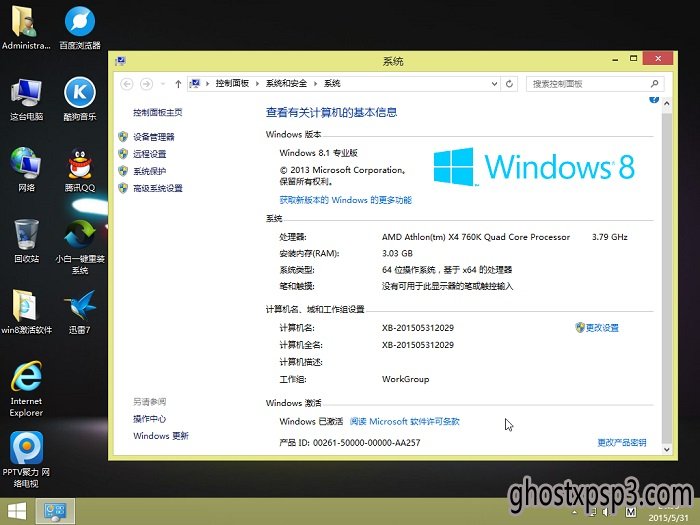Viewport: 700px width, 525px height.
Task: Open 系统保护 link
Action: (x=150, y=171)
